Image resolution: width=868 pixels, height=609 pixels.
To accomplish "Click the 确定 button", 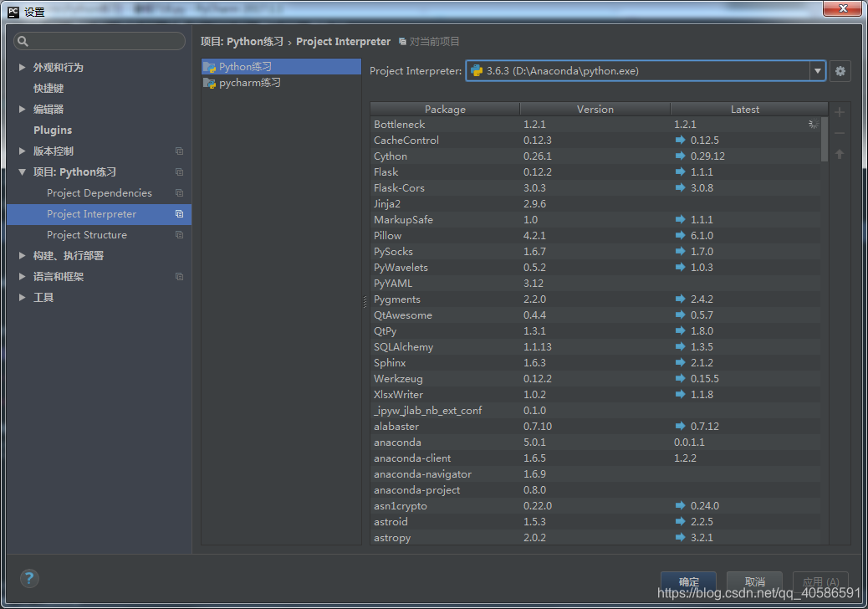I will point(688,582).
